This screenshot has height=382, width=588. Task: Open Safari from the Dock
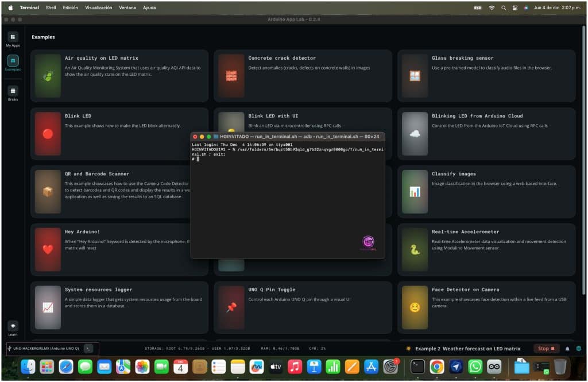(x=66, y=367)
